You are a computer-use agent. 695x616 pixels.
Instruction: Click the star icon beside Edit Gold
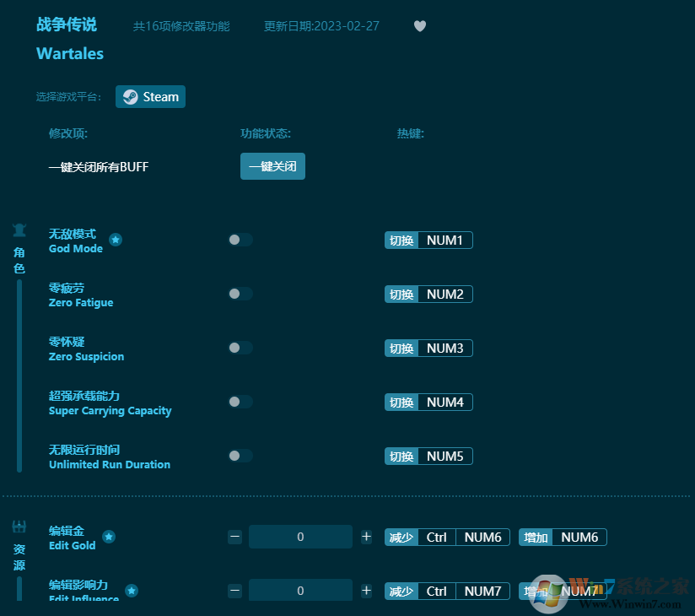(x=109, y=537)
